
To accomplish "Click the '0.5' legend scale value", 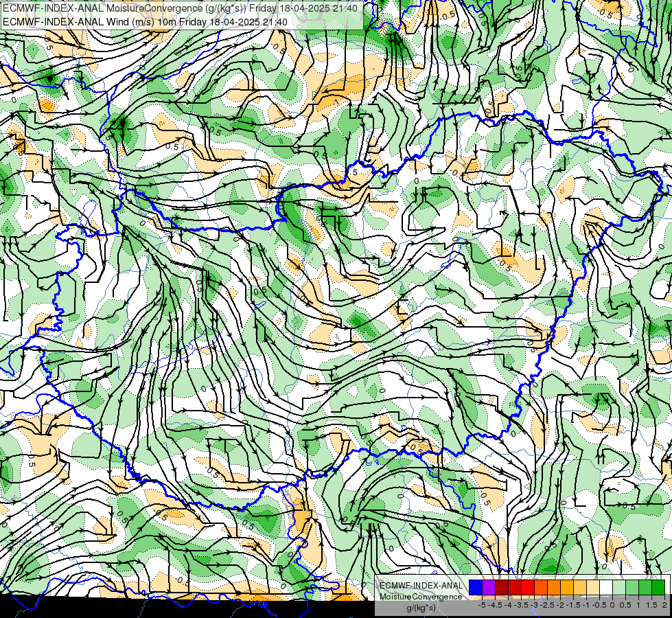I will [x=625, y=605].
